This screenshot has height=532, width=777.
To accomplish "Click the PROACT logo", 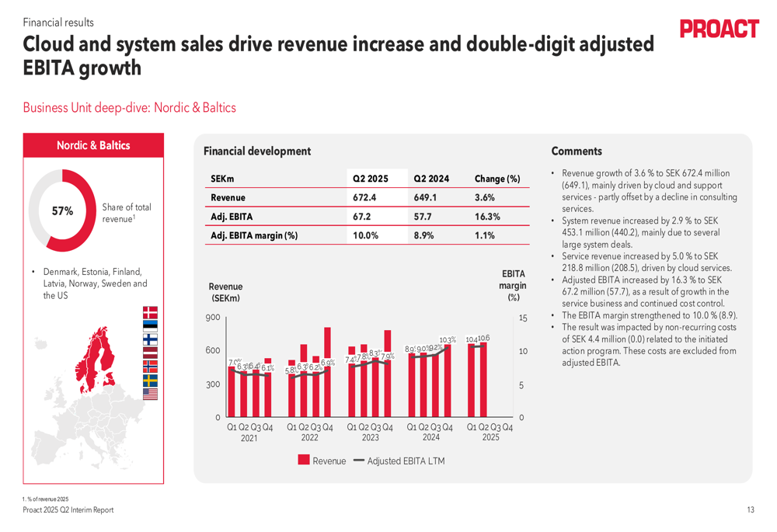I will pyautogui.click(x=719, y=29).
